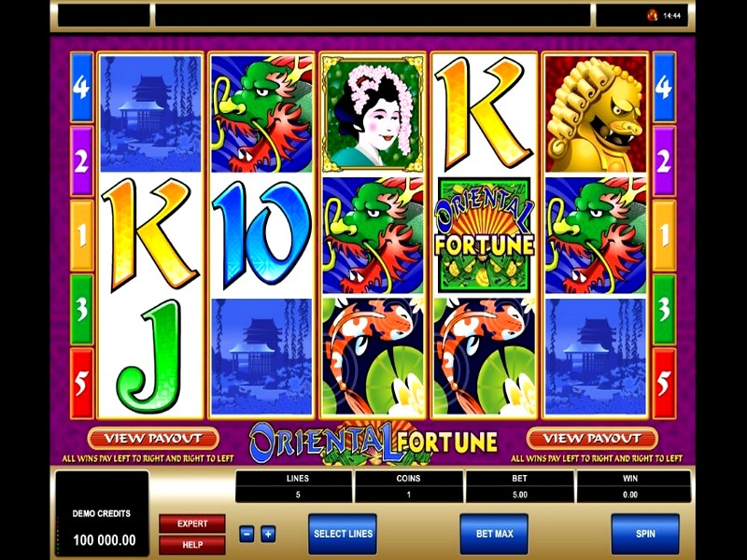Image resolution: width=747 pixels, height=560 pixels.
Task: Select the Oriental Fortune scatter symbol on the fourth reel
Action: coord(484,235)
